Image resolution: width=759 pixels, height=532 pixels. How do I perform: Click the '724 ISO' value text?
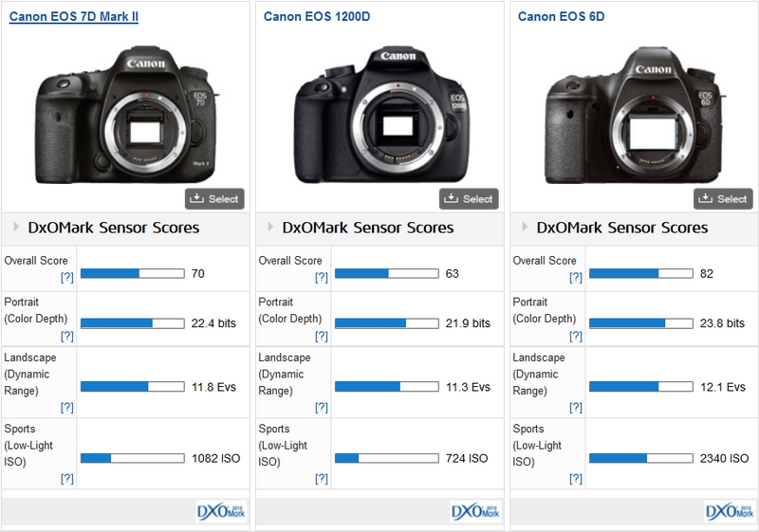pyautogui.click(x=467, y=458)
